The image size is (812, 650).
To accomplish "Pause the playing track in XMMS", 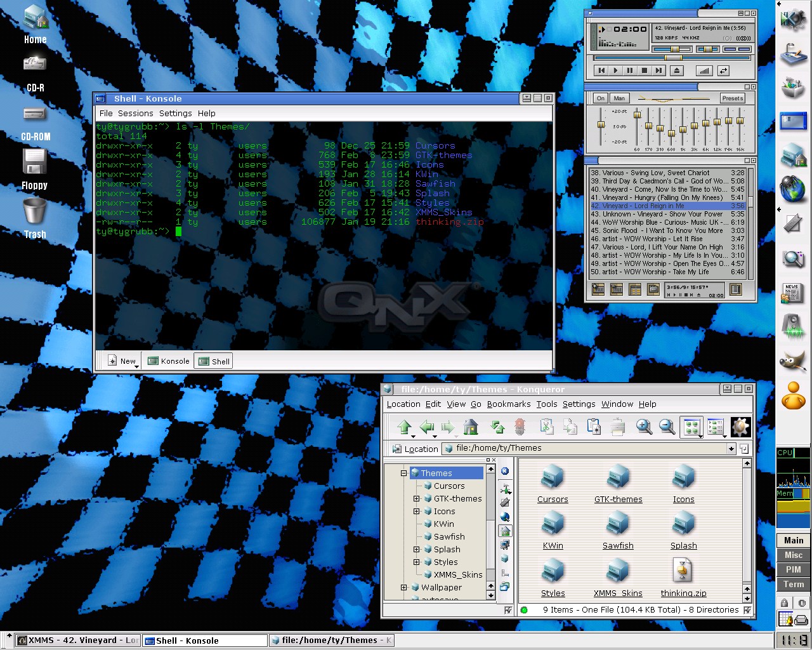I will (x=629, y=70).
